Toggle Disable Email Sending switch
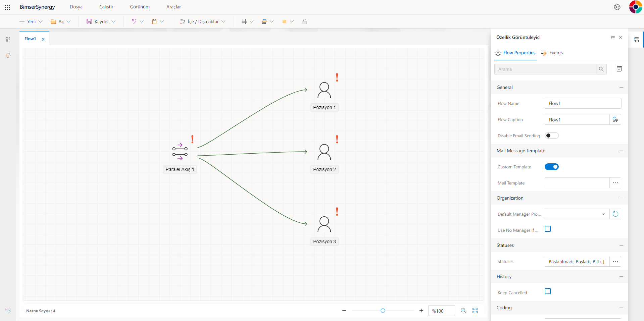Image resolution: width=644 pixels, height=321 pixels. [x=551, y=136]
